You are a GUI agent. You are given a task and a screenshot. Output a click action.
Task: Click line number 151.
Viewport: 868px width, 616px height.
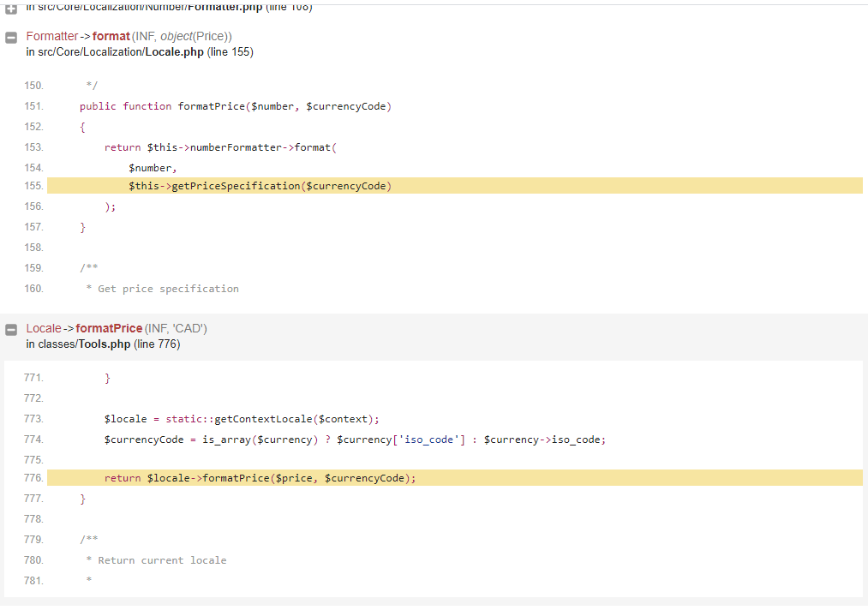point(33,106)
